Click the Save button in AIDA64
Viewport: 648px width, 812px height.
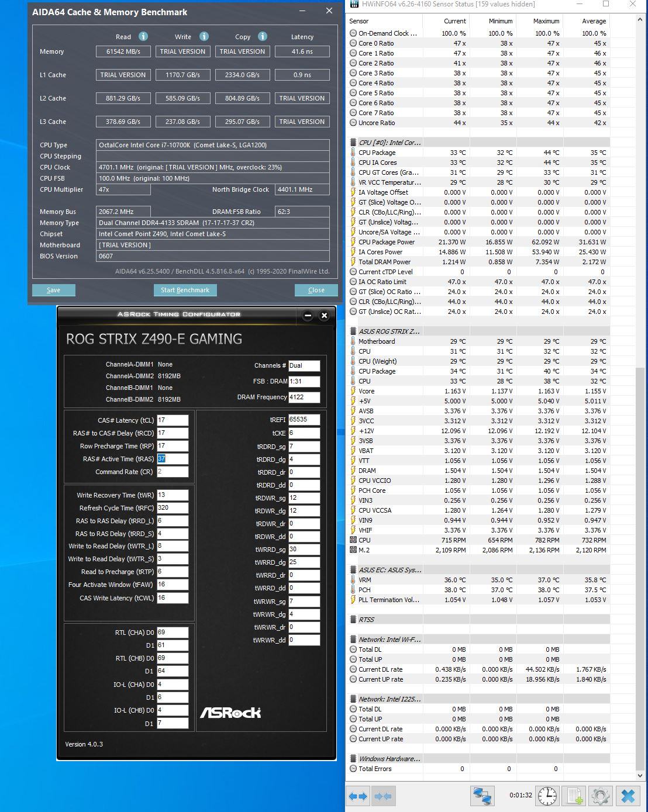click(54, 290)
